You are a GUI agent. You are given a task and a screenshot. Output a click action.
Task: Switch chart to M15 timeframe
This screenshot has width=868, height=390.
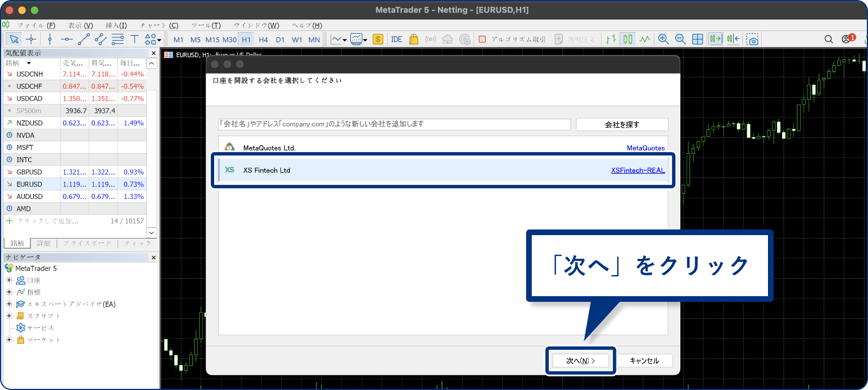212,40
